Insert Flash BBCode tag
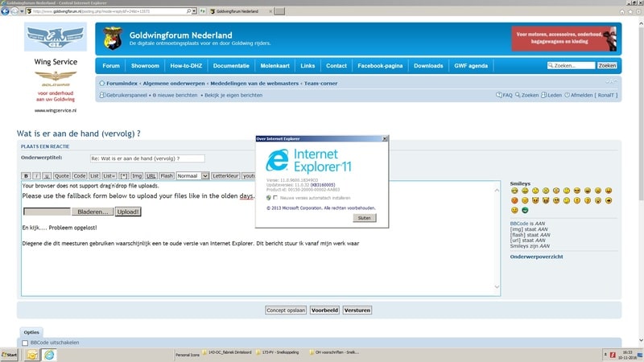This screenshot has height=362, width=644. click(167, 175)
